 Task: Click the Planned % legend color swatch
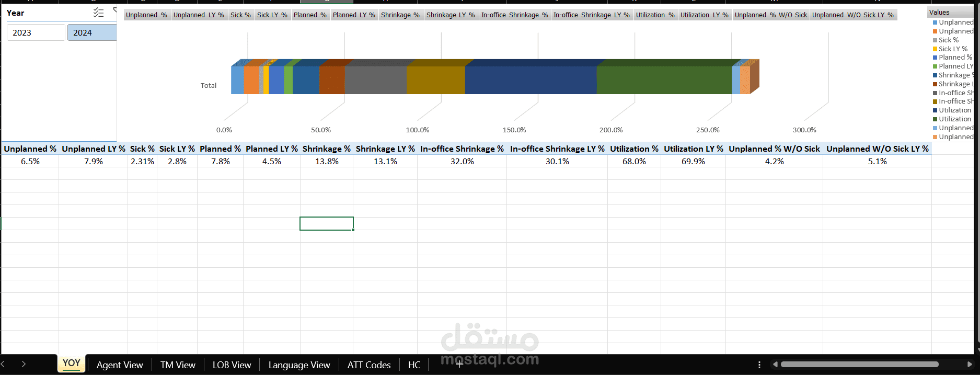click(x=935, y=58)
